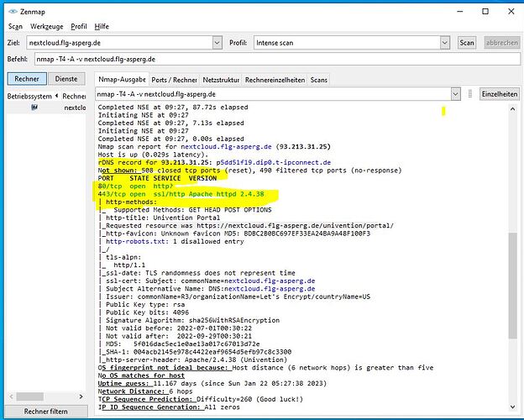524x420 pixels.
Task: Click the output scrollbar down arrow
Action: click(x=513, y=407)
